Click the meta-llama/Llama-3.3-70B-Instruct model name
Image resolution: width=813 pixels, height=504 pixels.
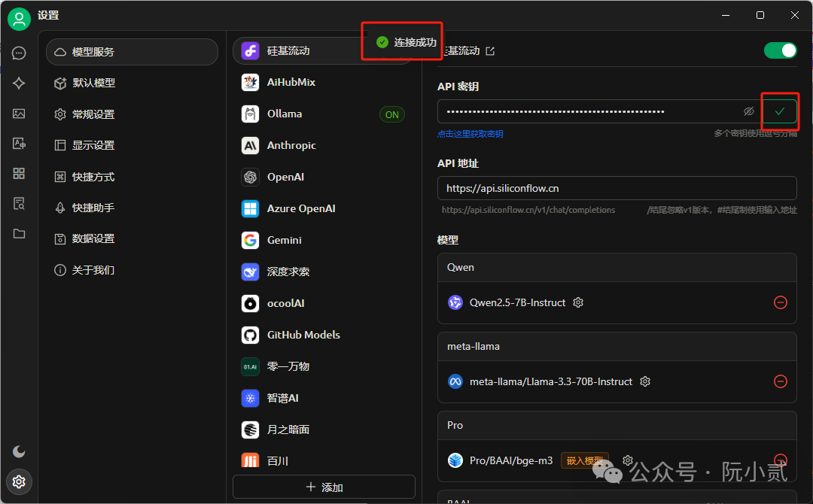point(551,381)
